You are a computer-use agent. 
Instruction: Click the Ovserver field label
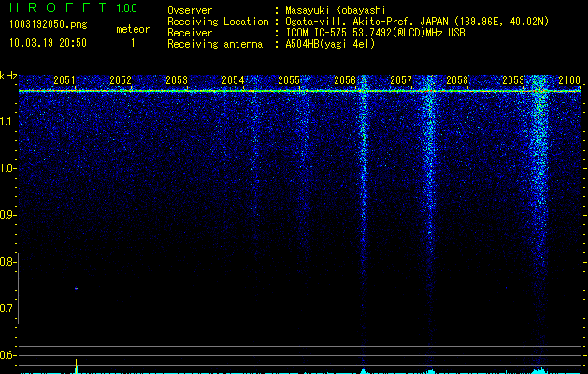tap(190, 10)
